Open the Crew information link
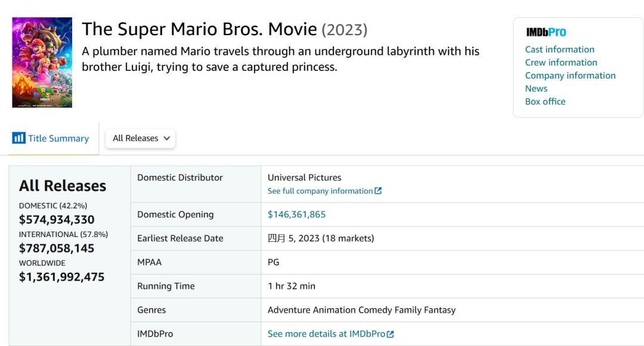The image size is (644, 346). click(x=561, y=63)
